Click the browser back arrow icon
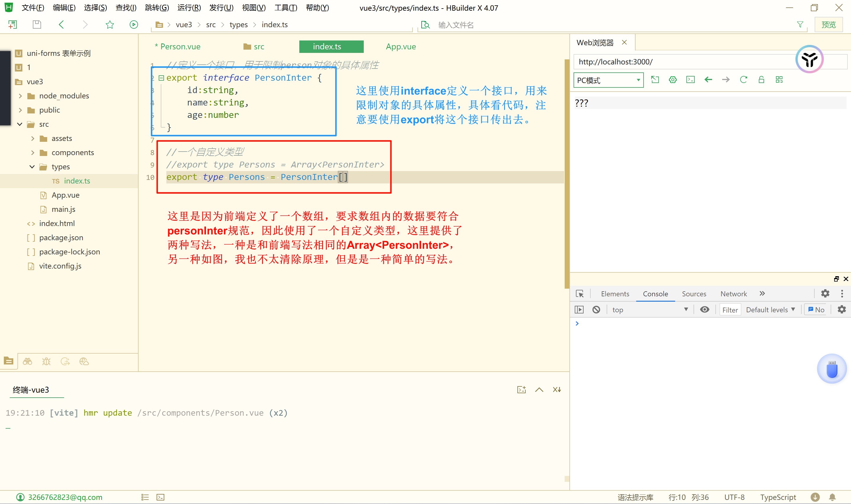 (708, 80)
